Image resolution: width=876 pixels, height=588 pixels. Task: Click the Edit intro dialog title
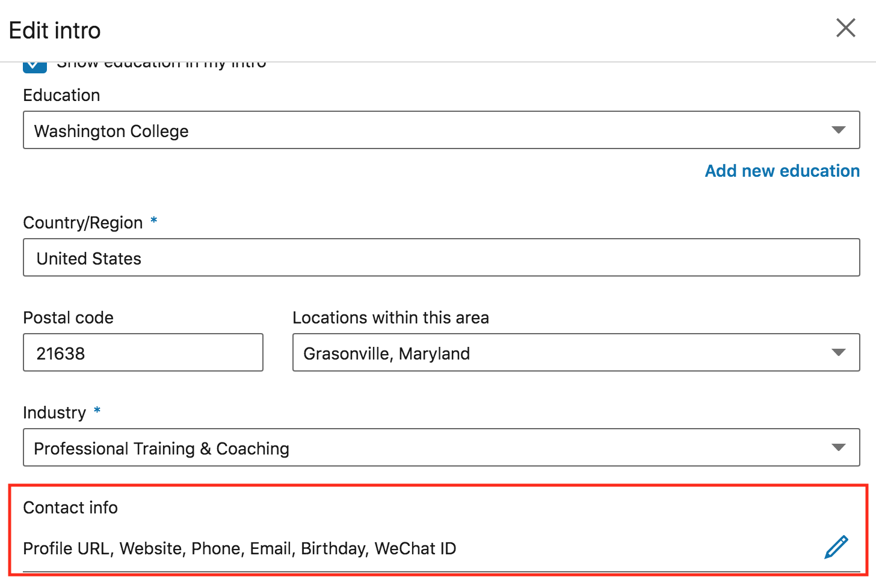tap(55, 31)
